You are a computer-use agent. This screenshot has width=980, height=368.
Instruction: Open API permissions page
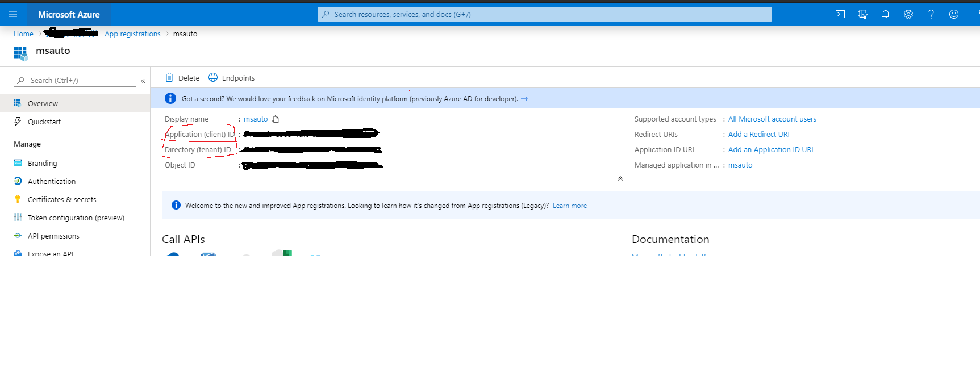pyautogui.click(x=75, y=236)
